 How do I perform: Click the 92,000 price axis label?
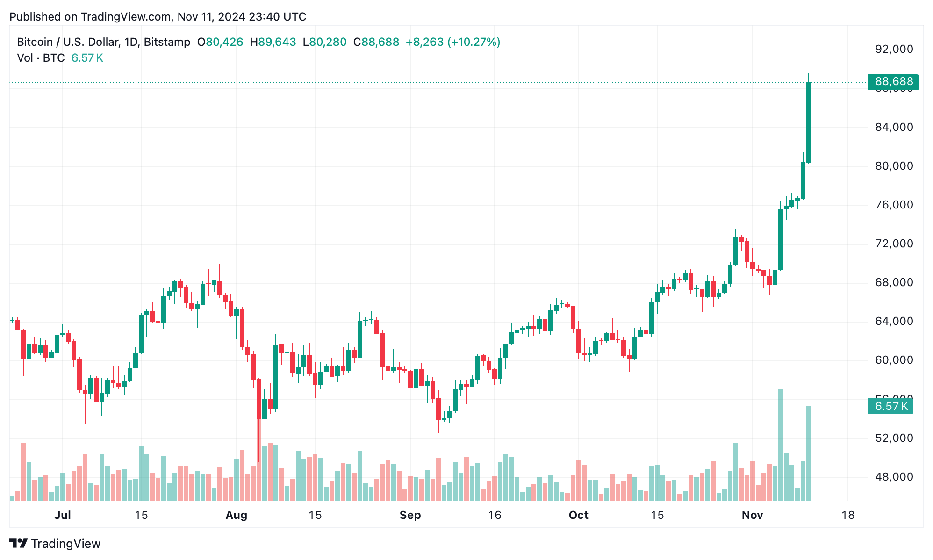coord(894,49)
